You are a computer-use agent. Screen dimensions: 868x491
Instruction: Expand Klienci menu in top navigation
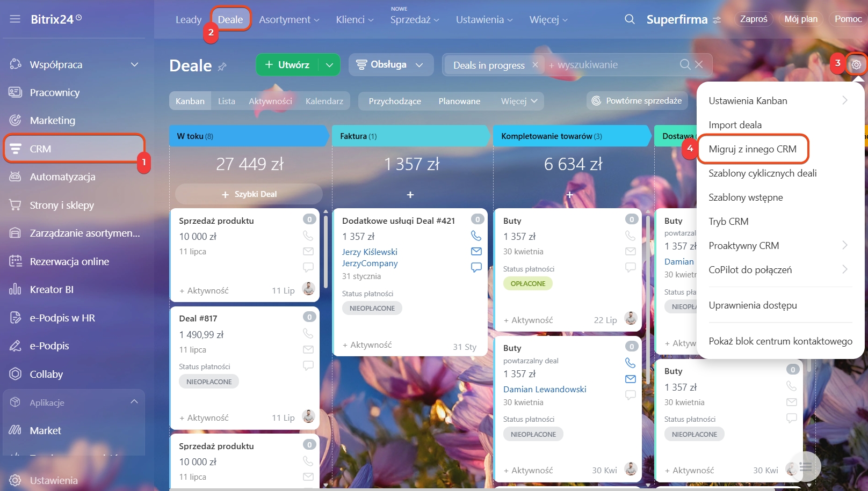(355, 19)
